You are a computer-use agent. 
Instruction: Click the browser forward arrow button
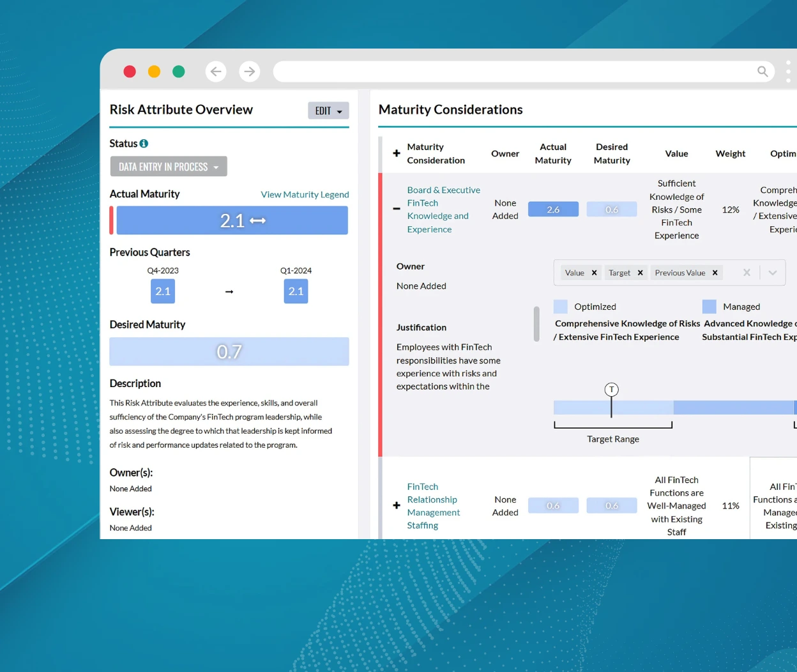[x=250, y=72]
